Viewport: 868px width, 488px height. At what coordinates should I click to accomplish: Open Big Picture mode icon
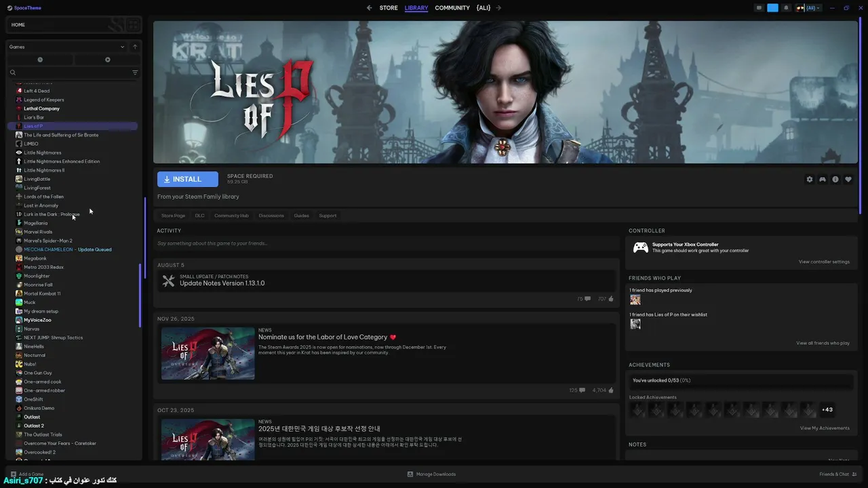[759, 8]
